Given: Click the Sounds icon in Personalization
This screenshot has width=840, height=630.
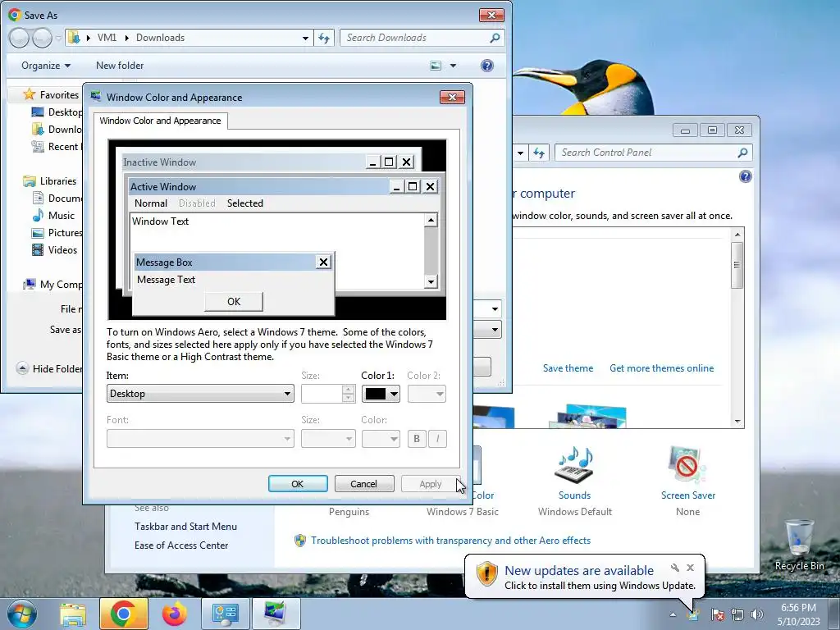Looking at the screenshot, I should (574, 465).
